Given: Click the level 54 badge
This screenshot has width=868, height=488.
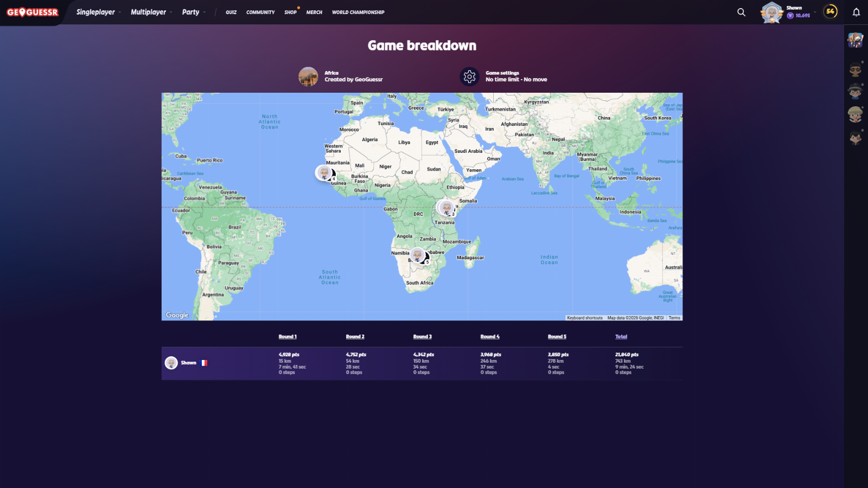Looking at the screenshot, I should (830, 11).
